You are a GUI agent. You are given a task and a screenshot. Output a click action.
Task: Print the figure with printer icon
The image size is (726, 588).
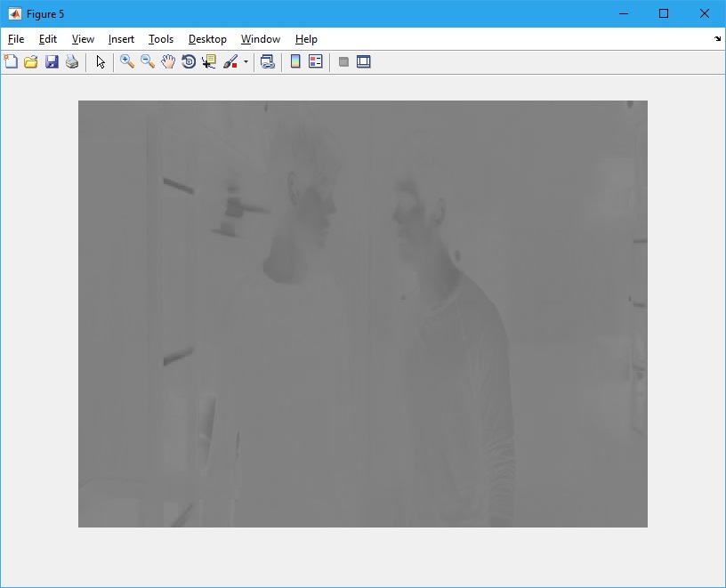point(72,61)
